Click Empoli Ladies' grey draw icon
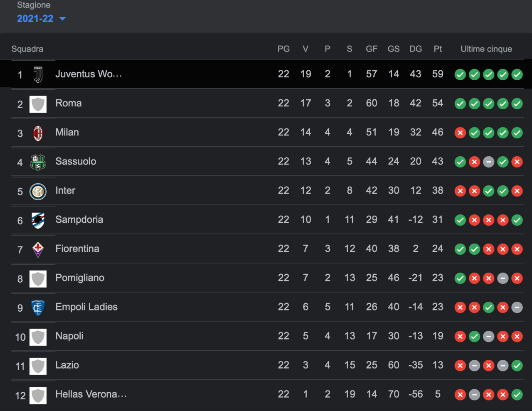 pyautogui.click(x=517, y=308)
